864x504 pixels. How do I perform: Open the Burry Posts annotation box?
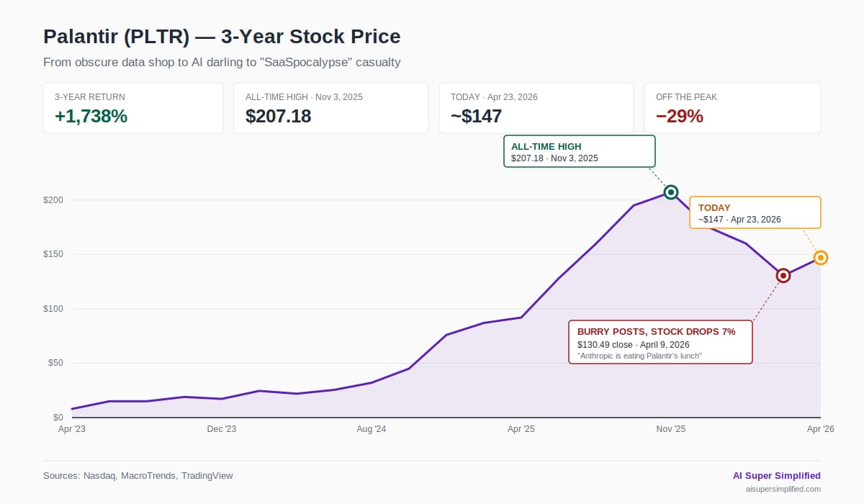[x=660, y=342]
